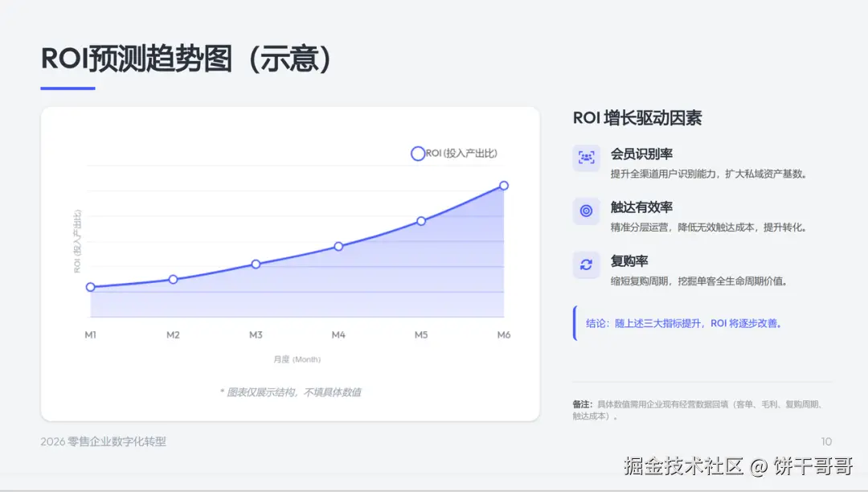Click the page number 10
The height and width of the screenshot is (492, 868).
pyautogui.click(x=826, y=441)
